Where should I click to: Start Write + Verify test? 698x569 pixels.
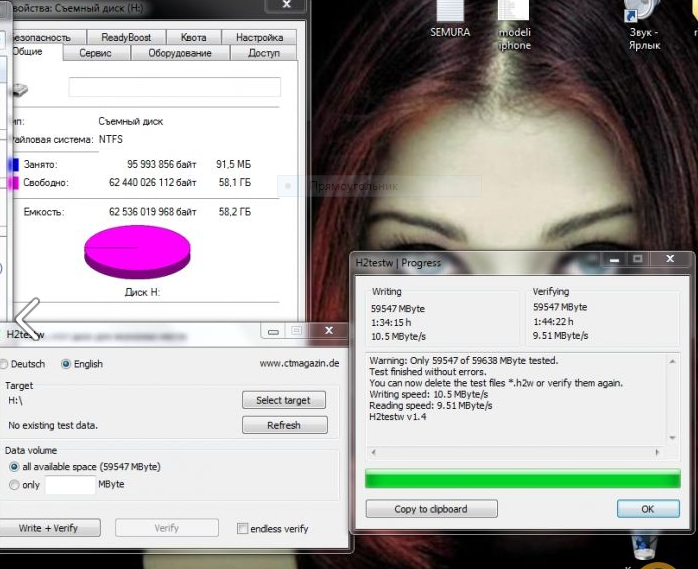click(x=49, y=528)
